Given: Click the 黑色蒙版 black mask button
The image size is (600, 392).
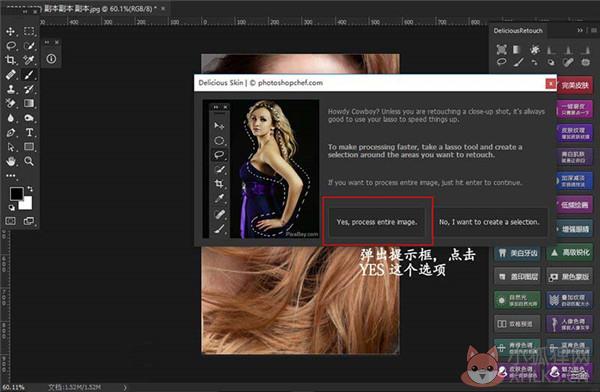Looking at the screenshot, I should pos(570,277).
